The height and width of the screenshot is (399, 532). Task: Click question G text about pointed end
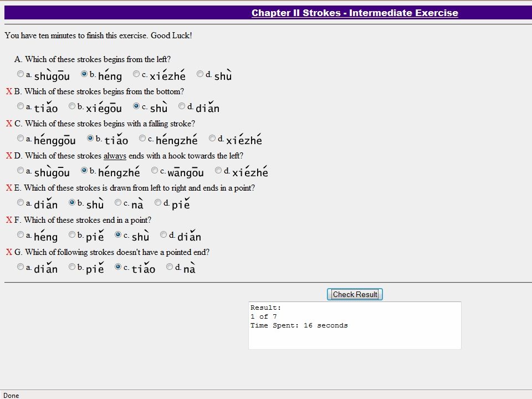(x=112, y=252)
